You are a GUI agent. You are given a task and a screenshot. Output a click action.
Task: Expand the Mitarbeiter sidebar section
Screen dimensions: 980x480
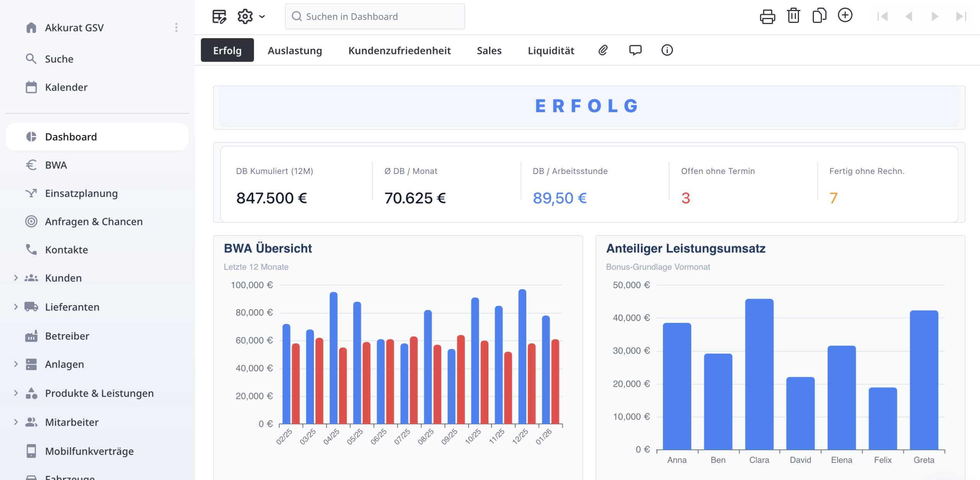[16, 422]
